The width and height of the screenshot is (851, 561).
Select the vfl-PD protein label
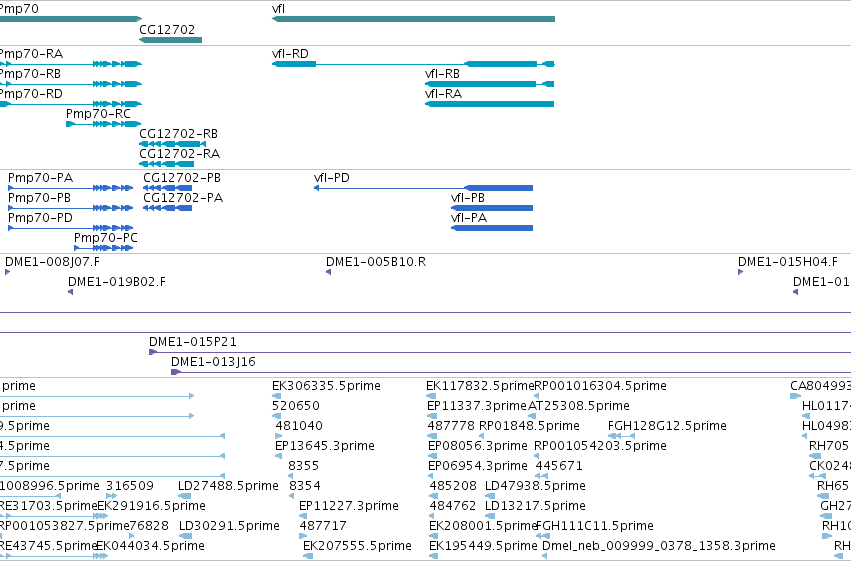click(332, 178)
